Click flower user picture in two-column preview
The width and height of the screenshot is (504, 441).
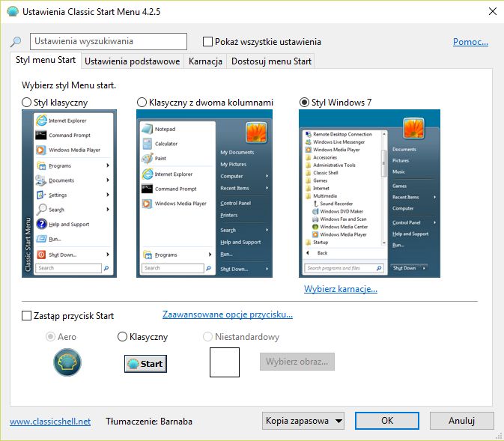(x=256, y=133)
